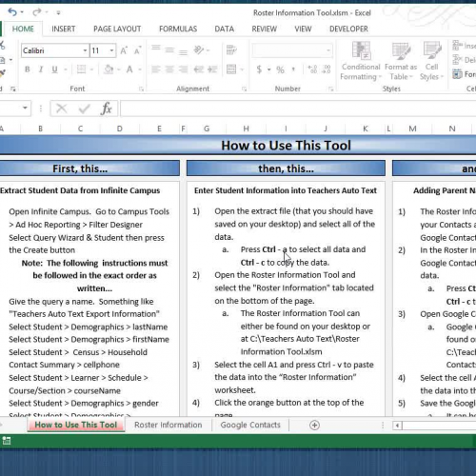Apply Underline formatting

coord(54,69)
